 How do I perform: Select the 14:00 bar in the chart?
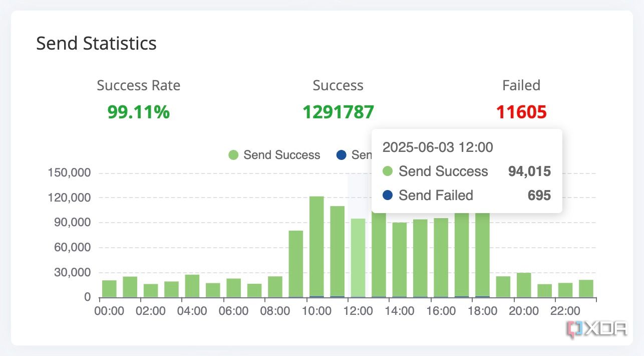pyautogui.click(x=400, y=260)
